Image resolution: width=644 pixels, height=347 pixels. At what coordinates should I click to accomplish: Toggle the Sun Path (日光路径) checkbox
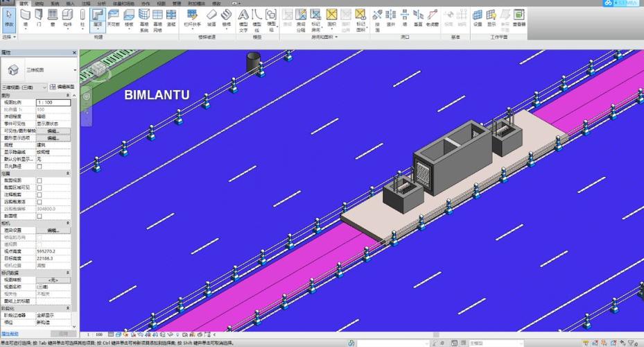(x=40, y=167)
